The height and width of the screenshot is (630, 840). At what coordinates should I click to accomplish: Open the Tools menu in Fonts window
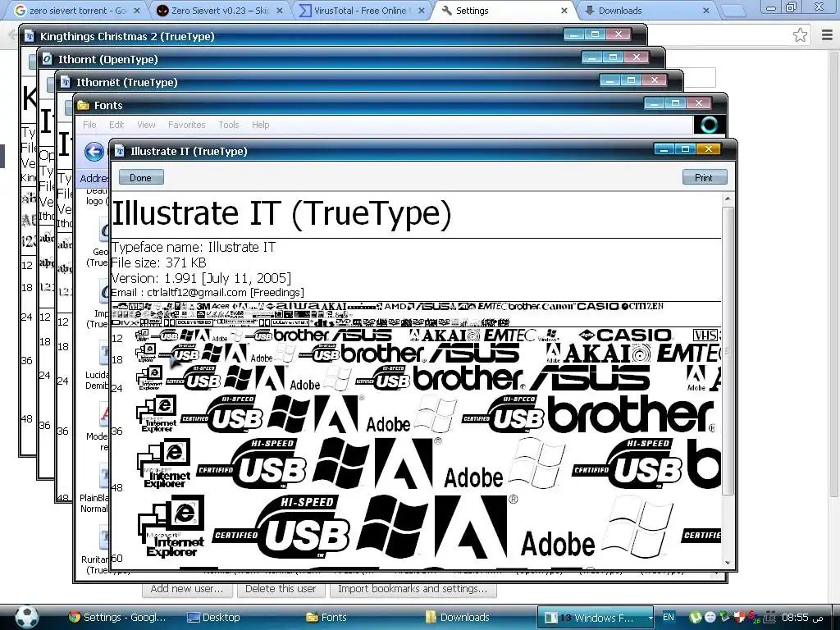(229, 125)
